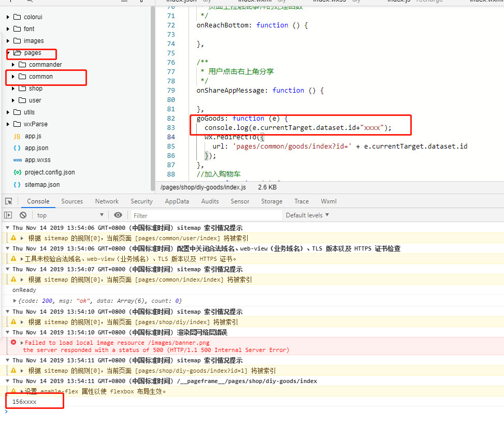Click the console prompt input line
Screen dimensions: 504x426
point(254,412)
